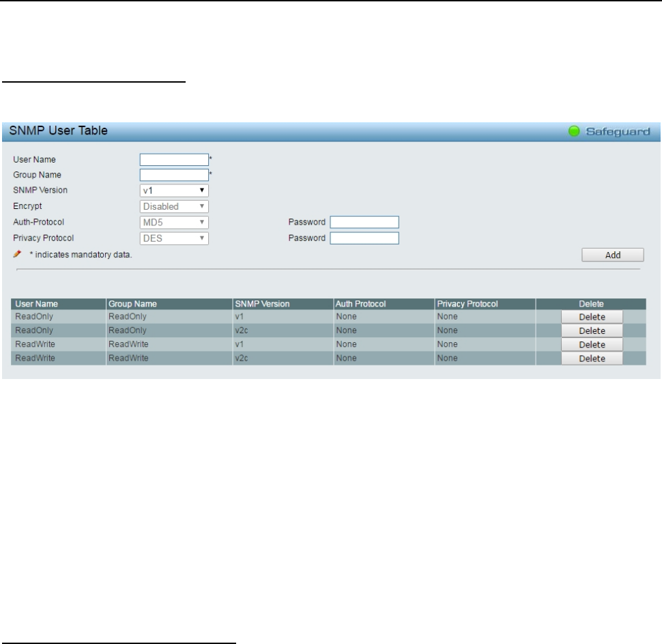Click the Group Name column header
The height and width of the screenshot is (644, 662).
point(169,304)
